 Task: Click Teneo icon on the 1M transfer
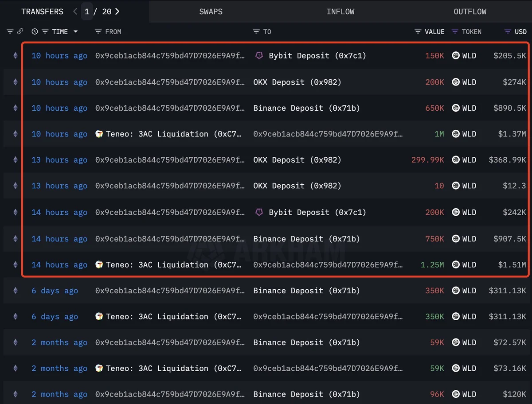point(99,134)
